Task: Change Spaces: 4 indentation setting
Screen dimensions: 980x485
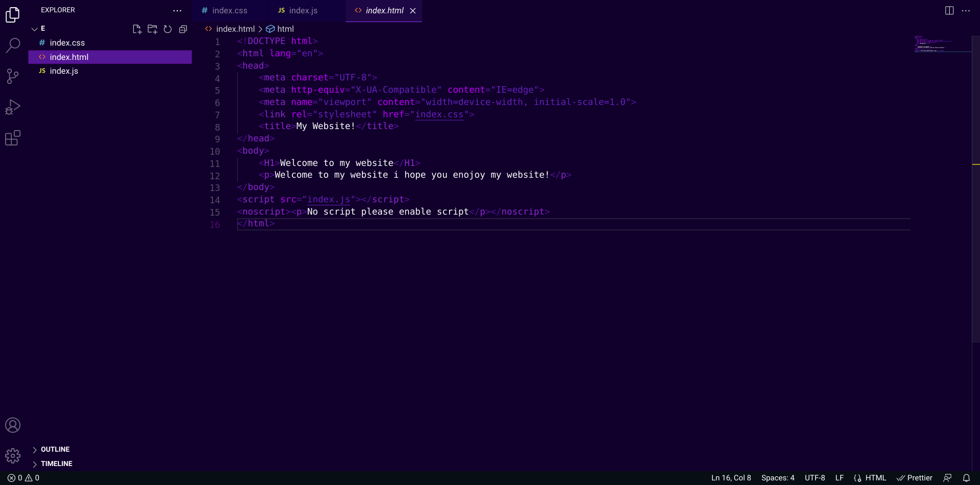Action: (778, 478)
